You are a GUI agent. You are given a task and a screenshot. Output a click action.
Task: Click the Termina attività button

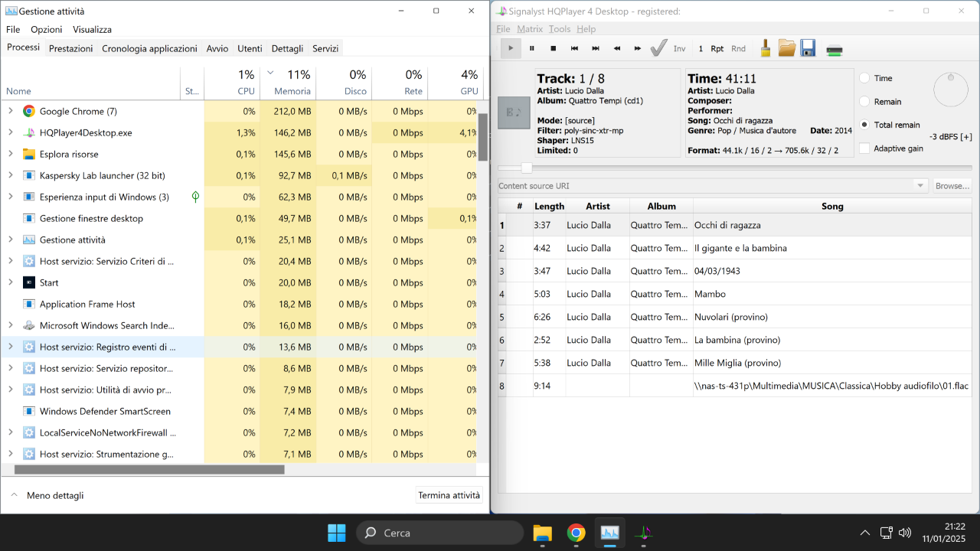point(449,495)
